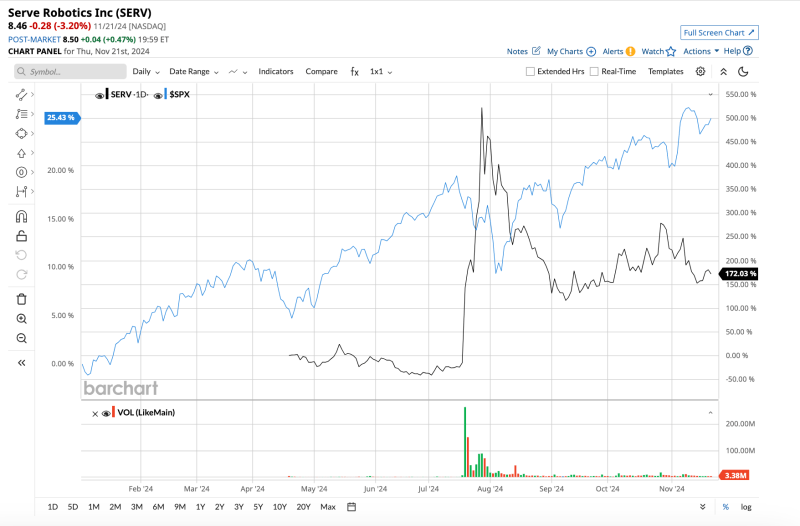800x526 pixels.
Task: Open the 1x1 layout dropdown
Action: pyautogui.click(x=381, y=71)
